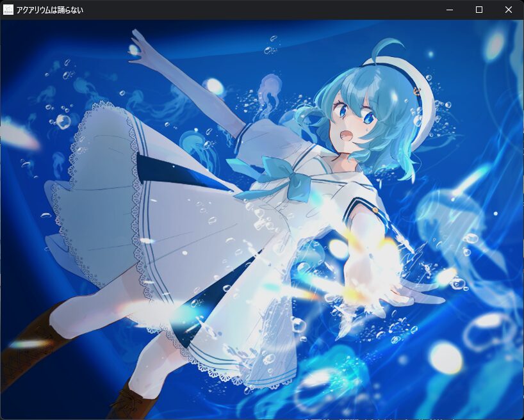Click the window title text アクアリウムは踊らない
This screenshot has height=420, width=524.
click(50, 10)
